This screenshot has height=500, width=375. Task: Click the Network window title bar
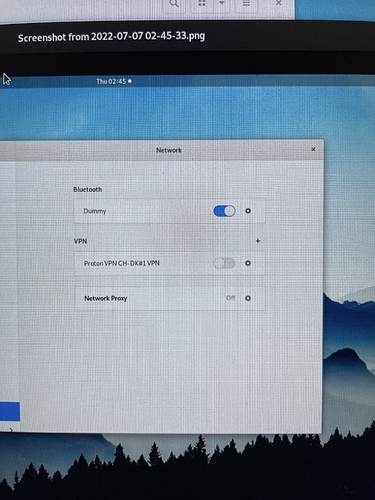[x=169, y=150]
